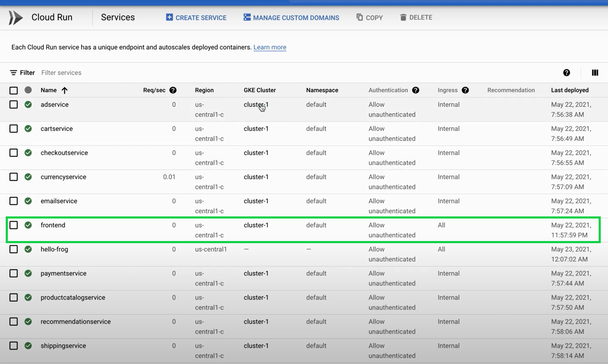Click the Authentication help question icon
Screen dimensions: 608x364
click(415, 90)
